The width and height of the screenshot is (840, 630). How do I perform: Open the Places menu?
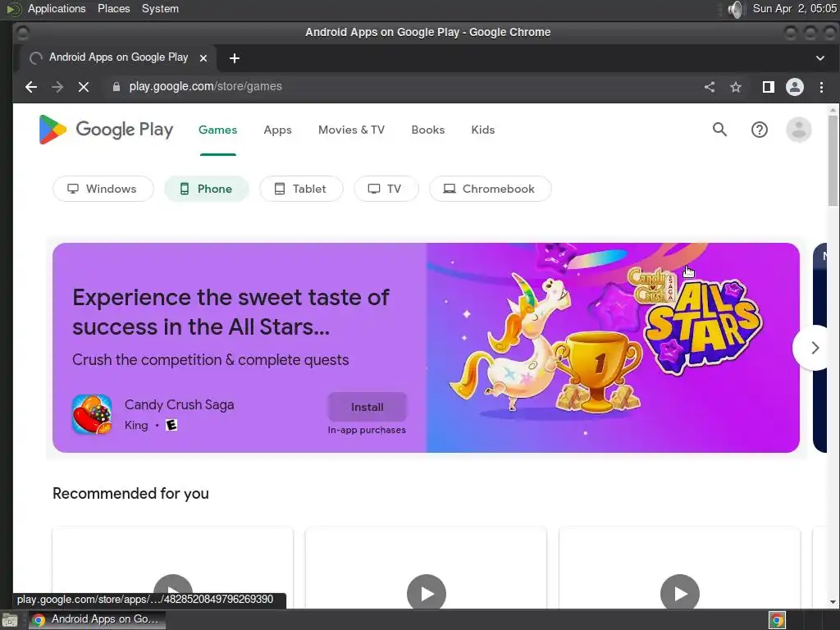[113, 8]
